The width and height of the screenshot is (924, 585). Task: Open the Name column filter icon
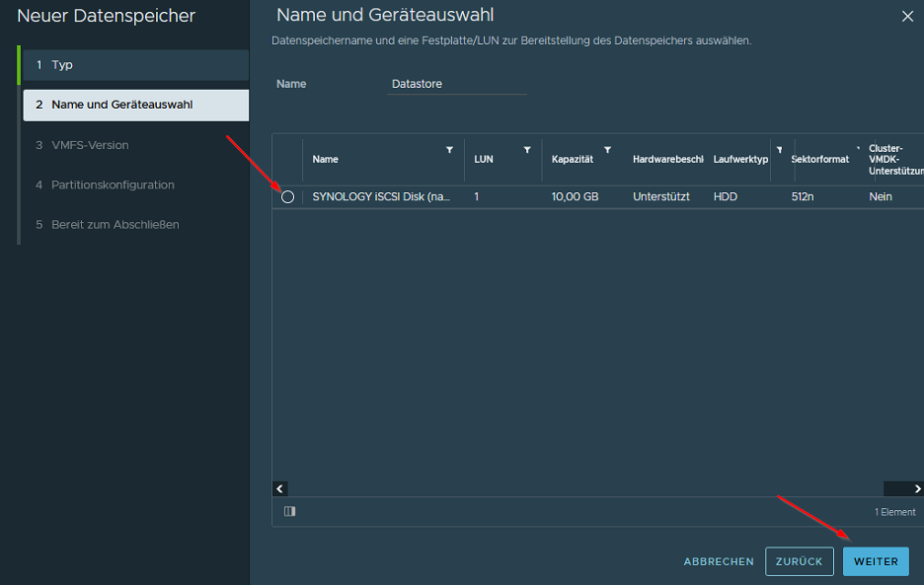point(450,150)
